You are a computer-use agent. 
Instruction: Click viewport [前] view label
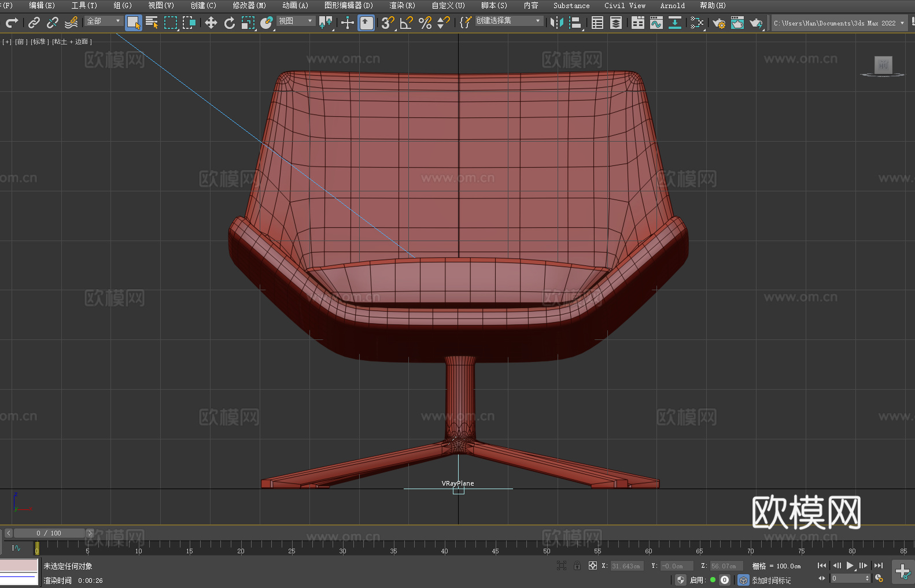[21, 42]
